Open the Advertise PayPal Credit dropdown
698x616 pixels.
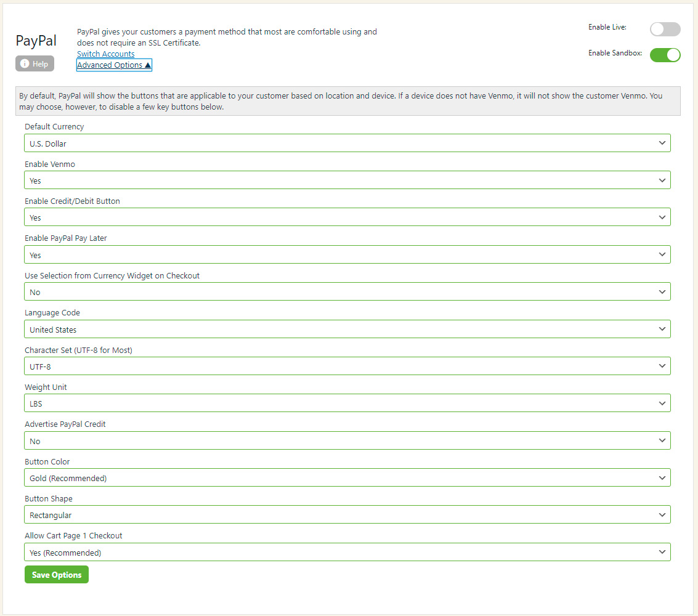pos(347,441)
